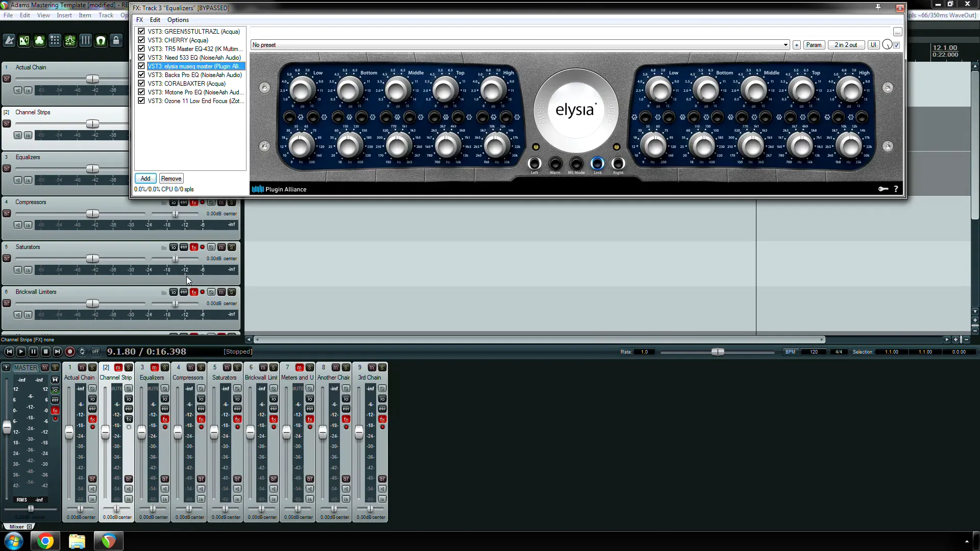Open the global automation override oFF button

point(95,352)
